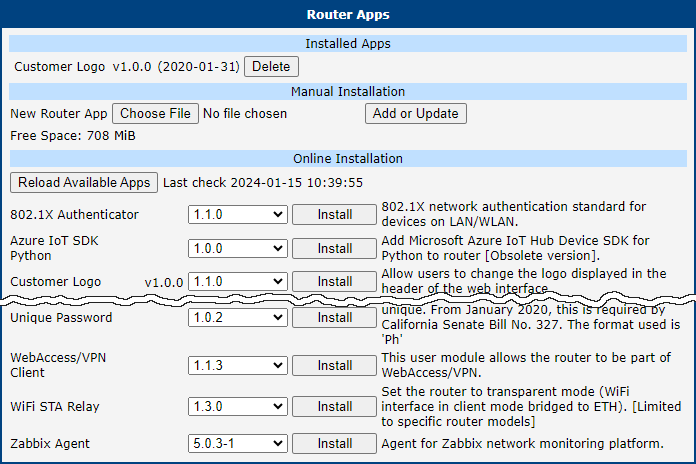Install the Zabbix Agent app
Viewport: 696px width, 464px height.
(x=334, y=444)
